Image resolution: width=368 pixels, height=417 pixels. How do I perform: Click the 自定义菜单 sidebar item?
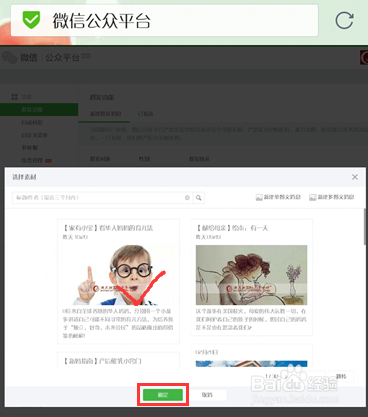34,135
